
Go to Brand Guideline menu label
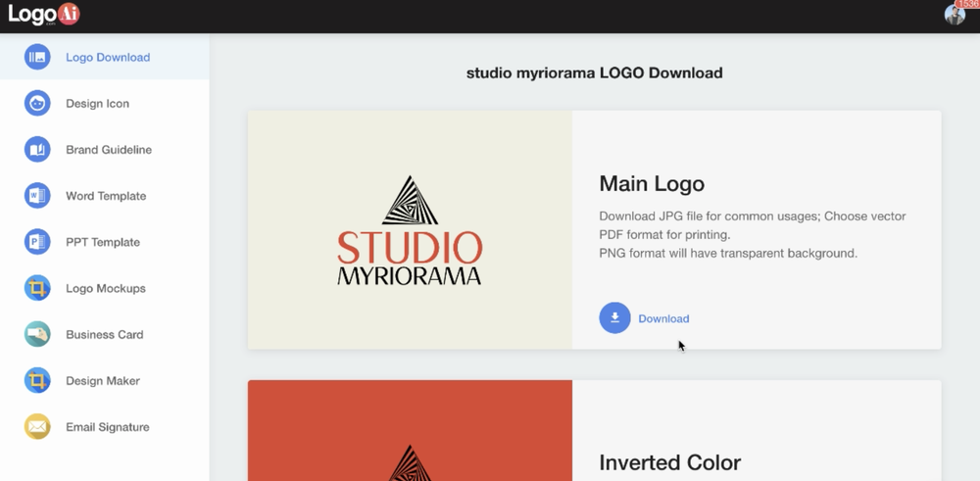109,150
